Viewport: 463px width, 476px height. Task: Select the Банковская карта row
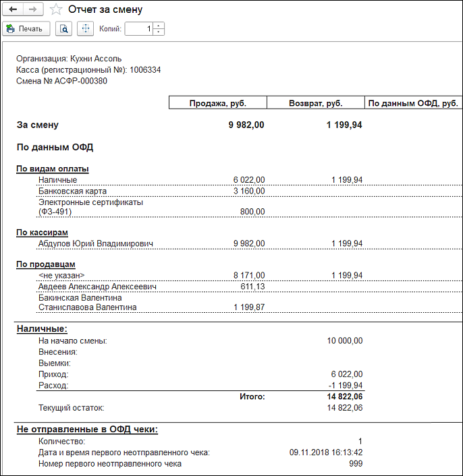249,191
